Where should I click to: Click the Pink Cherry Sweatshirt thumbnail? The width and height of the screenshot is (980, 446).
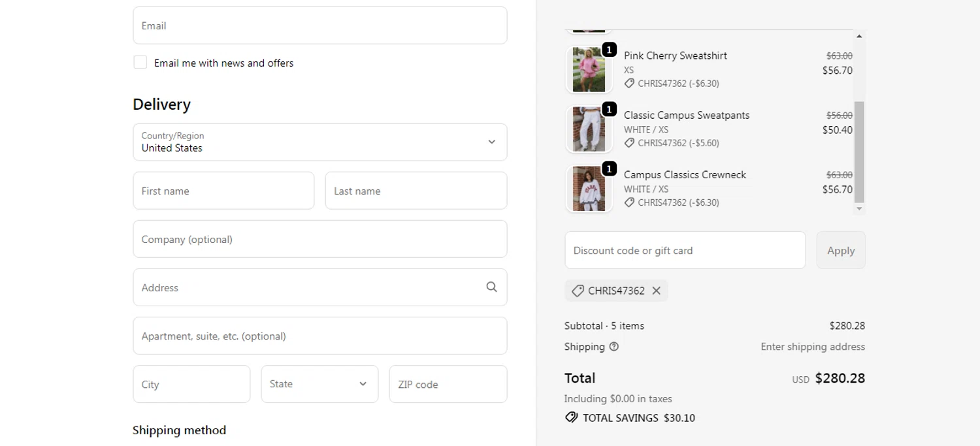tap(589, 69)
